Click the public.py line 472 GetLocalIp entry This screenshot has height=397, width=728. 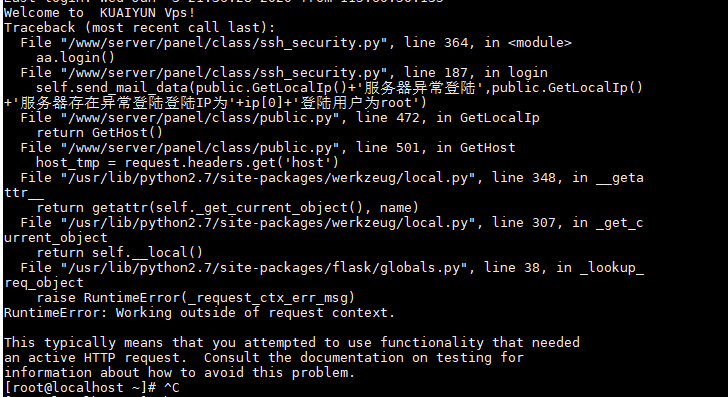[280, 117]
